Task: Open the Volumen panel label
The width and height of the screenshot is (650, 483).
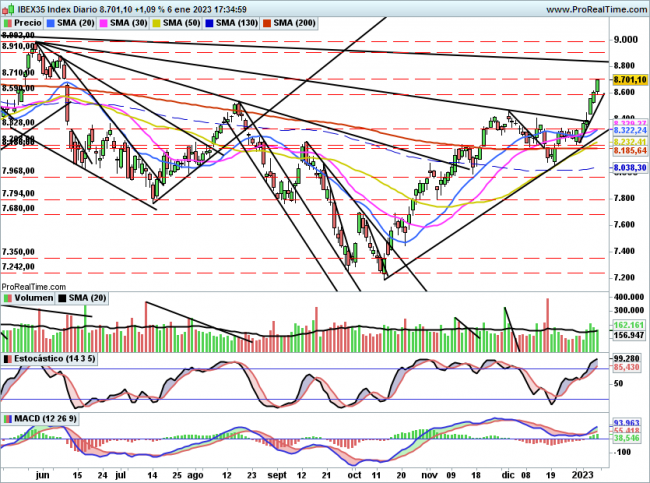Action: pos(31,298)
